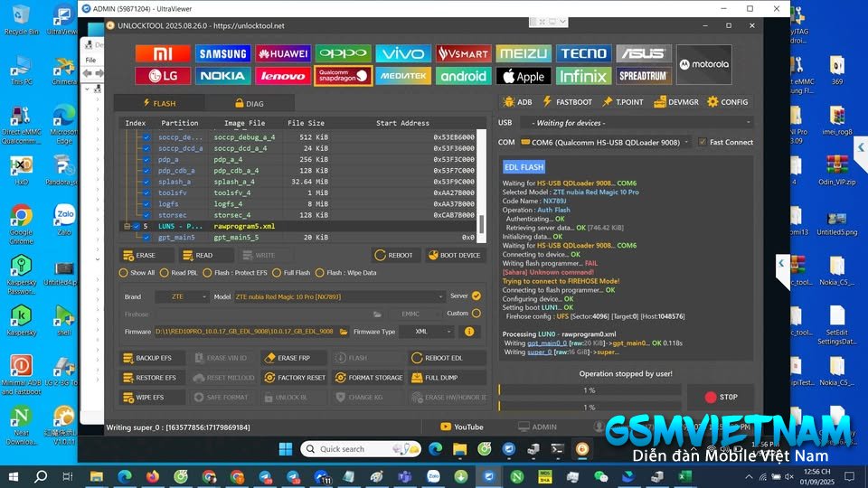This screenshot has width=868, height=488.
Task: Open the ASUS brand tile
Action: pyautogui.click(x=644, y=53)
